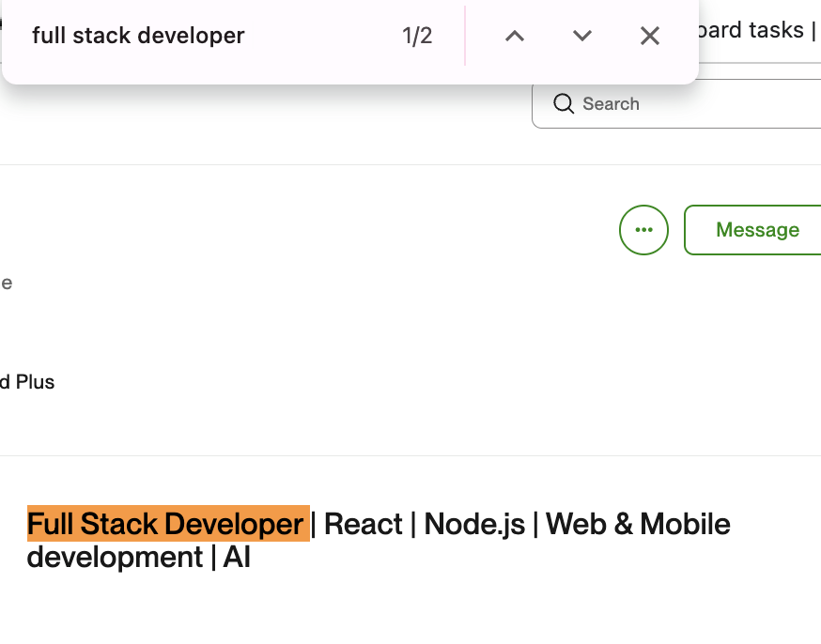Click the word "development" in the headline

click(115, 558)
